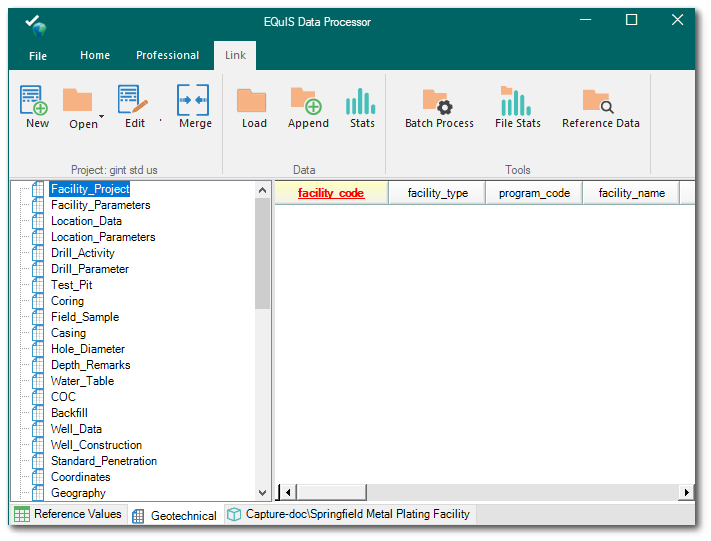
Task: Click the table icon beside Geography
Action: point(38,493)
